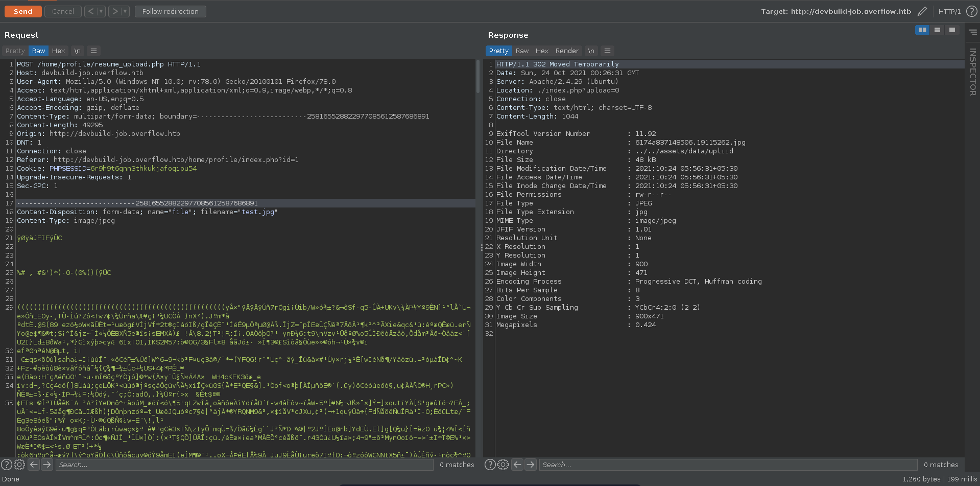Toggle non-printable characters in Request pane
The width and height of the screenshot is (980, 486).
point(77,51)
